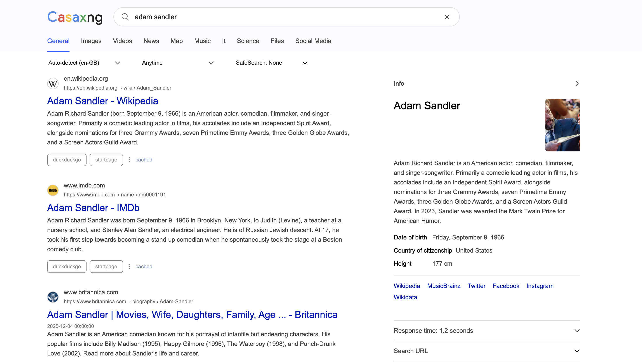Switch to the Social Media tab
Screen dimensions: 642x364
(313, 41)
